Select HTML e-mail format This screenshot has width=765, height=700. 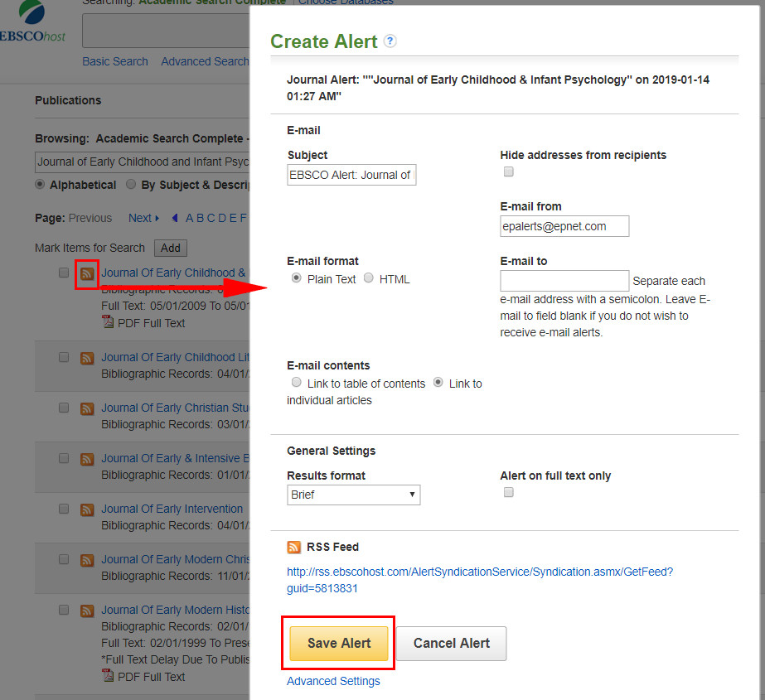[x=368, y=278]
